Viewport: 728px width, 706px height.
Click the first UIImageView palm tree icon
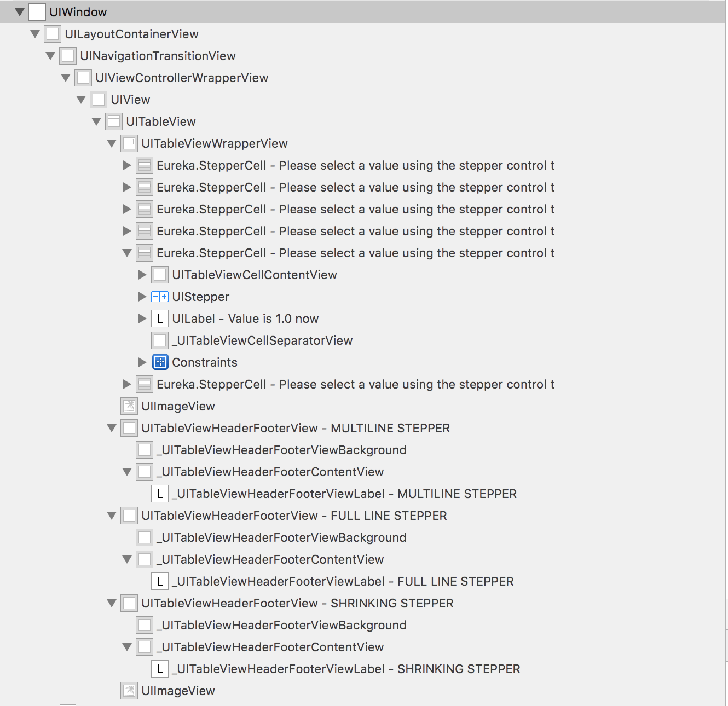pyautogui.click(x=129, y=406)
